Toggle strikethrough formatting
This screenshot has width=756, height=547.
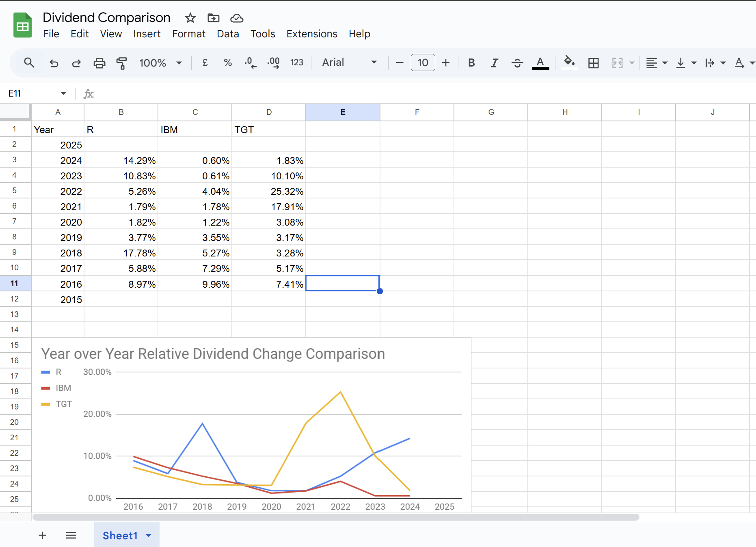[517, 63]
